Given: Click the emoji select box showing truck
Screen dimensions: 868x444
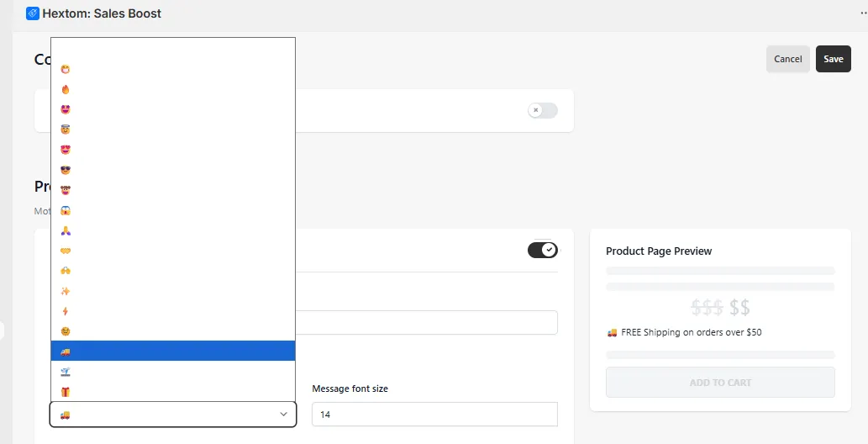Looking at the screenshot, I should pyautogui.click(x=173, y=414).
